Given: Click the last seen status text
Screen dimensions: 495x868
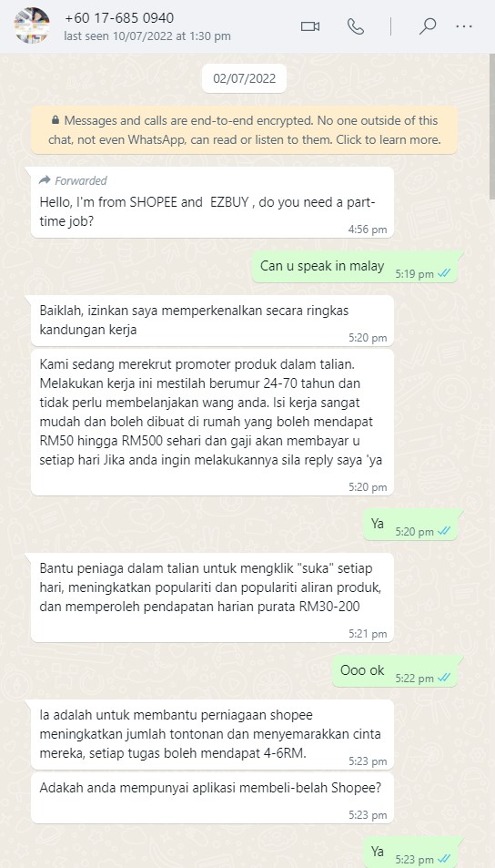Looking at the screenshot, I should pyautogui.click(x=147, y=36).
